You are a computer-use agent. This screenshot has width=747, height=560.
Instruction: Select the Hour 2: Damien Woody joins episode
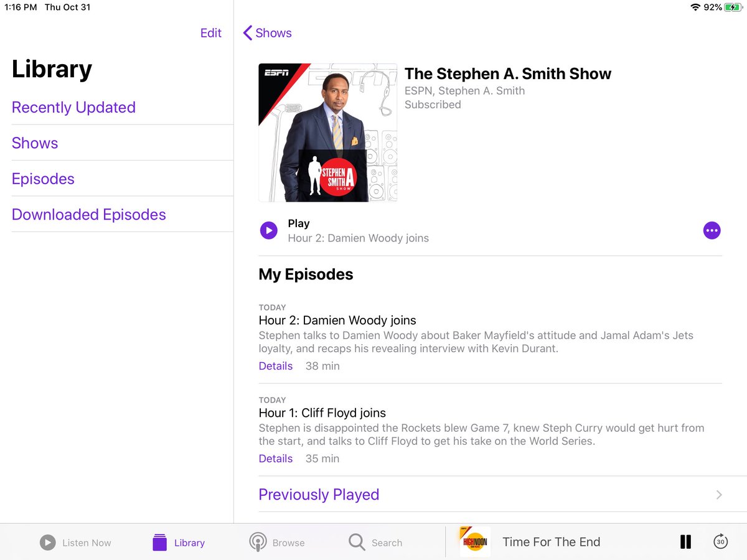tap(337, 320)
